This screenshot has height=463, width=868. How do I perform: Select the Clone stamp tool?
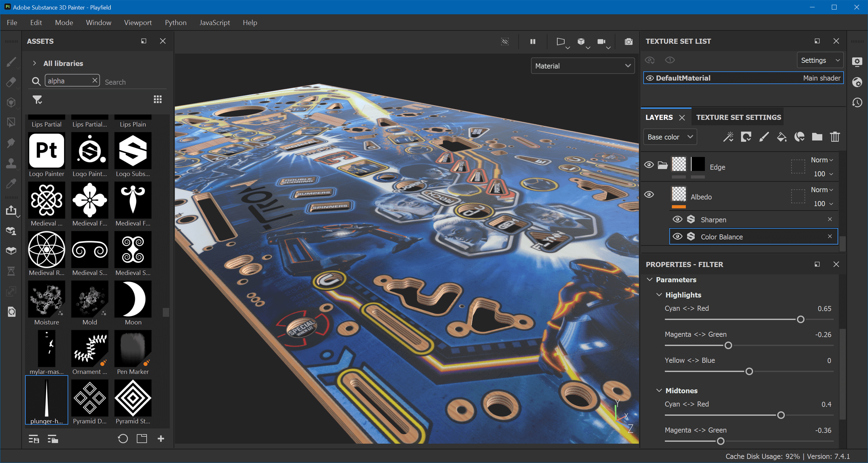[11, 163]
